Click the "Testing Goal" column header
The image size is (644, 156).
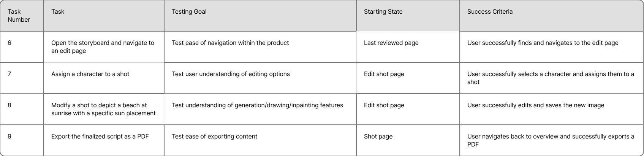point(189,12)
